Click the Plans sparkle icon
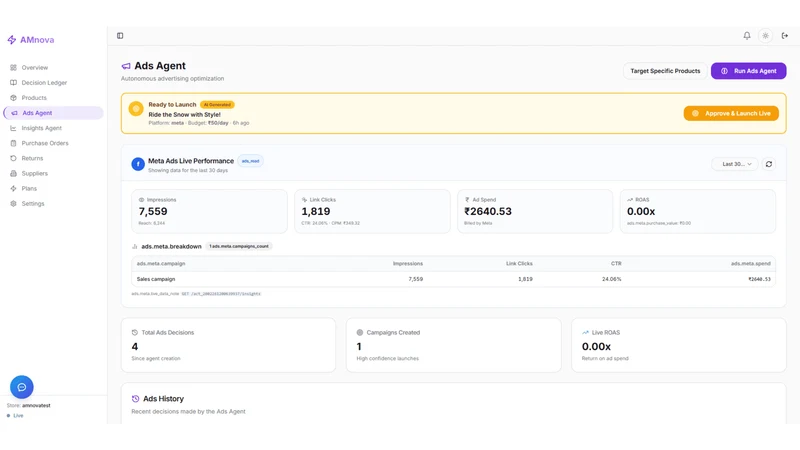Viewport: 800px width, 450px height. (x=13, y=188)
